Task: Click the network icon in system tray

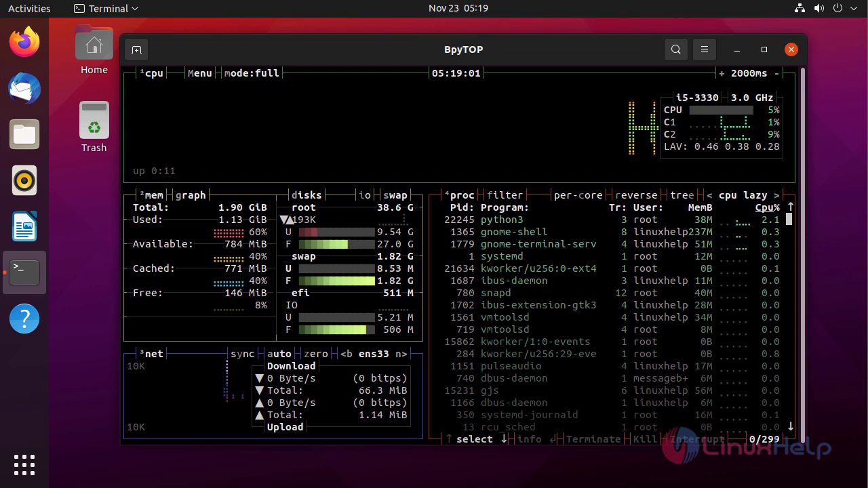Action: point(800,9)
